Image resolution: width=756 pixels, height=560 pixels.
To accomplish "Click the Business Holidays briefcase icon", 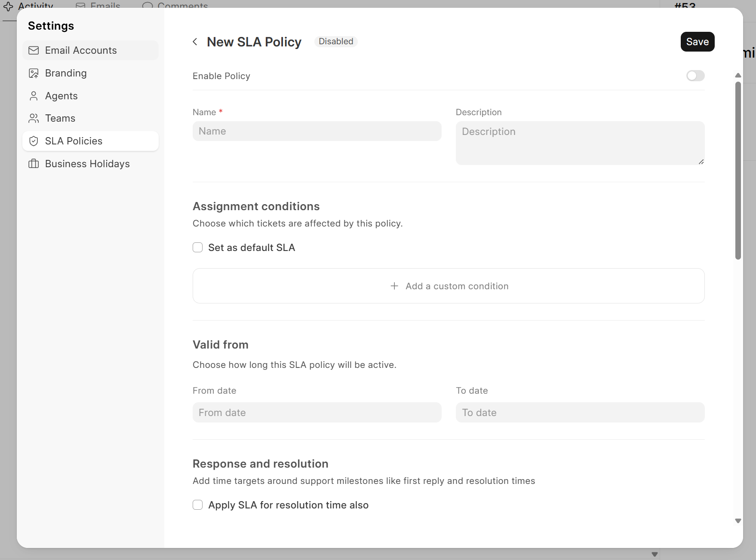I will (34, 164).
